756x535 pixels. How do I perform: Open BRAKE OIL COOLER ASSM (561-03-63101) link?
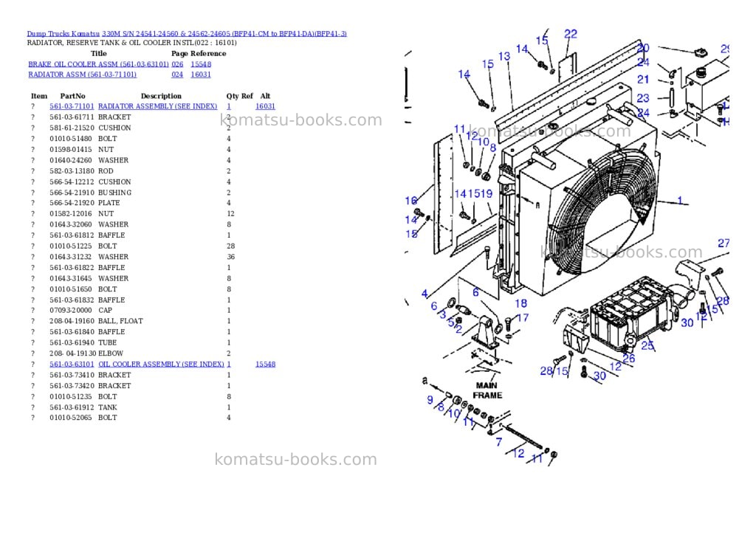pyautogui.click(x=98, y=64)
